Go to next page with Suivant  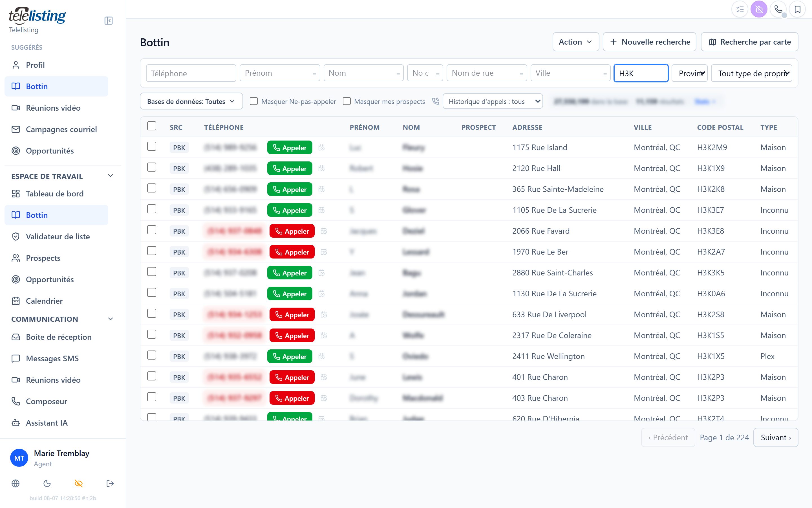tap(775, 437)
